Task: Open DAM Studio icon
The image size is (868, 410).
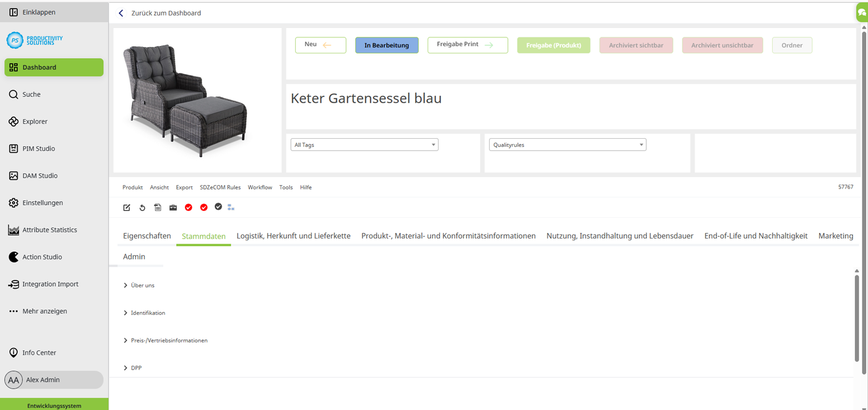Action: click(13, 175)
